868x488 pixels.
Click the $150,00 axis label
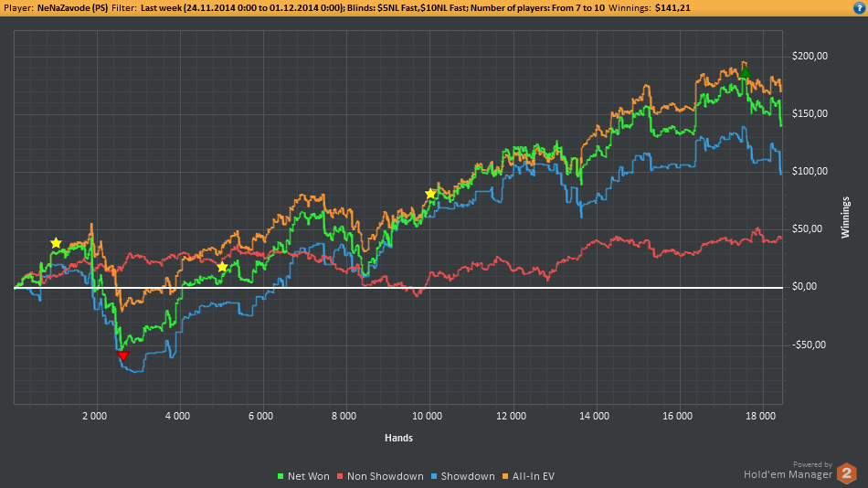810,113
